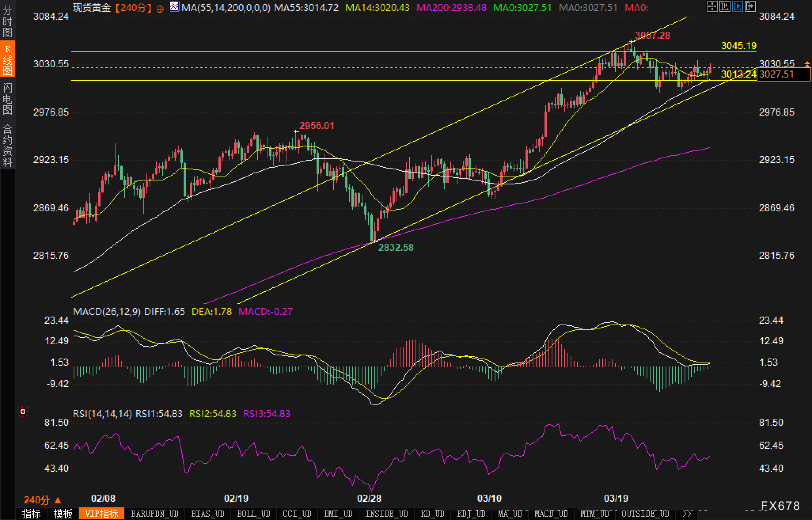Click the MA indicator chart icon in header

pos(174,7)
